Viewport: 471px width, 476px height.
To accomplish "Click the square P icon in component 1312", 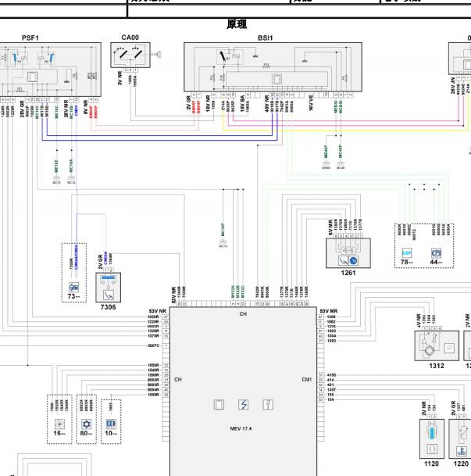I will [x=449, y=348].
